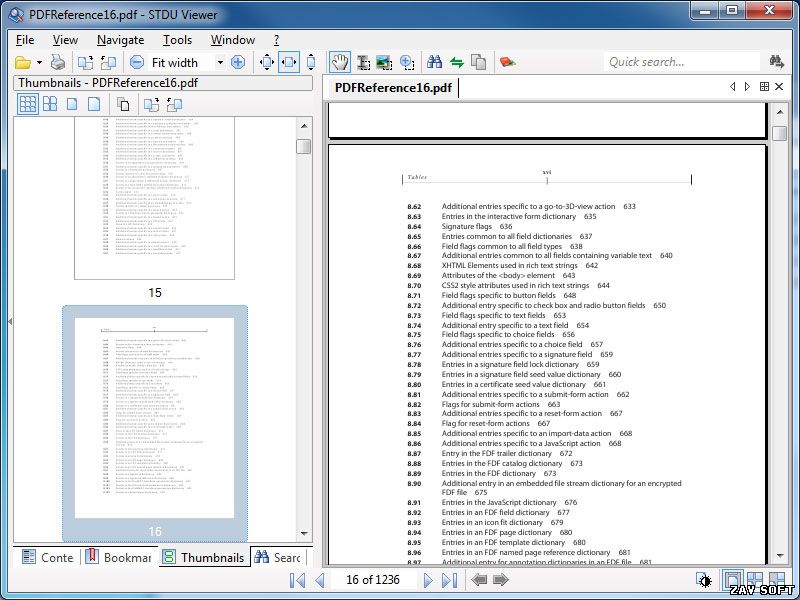Open the Navigate menu
Image resolution: width=800 pixels, height=600 pixels.
[x=120, y=40]
